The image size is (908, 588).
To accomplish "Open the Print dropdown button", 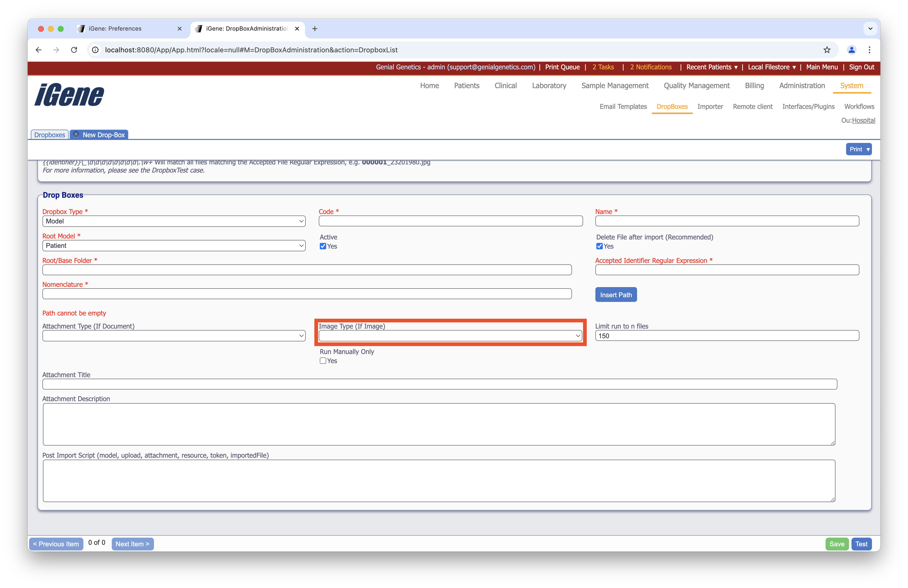I will pyautogui.click(x=858, y=149).
